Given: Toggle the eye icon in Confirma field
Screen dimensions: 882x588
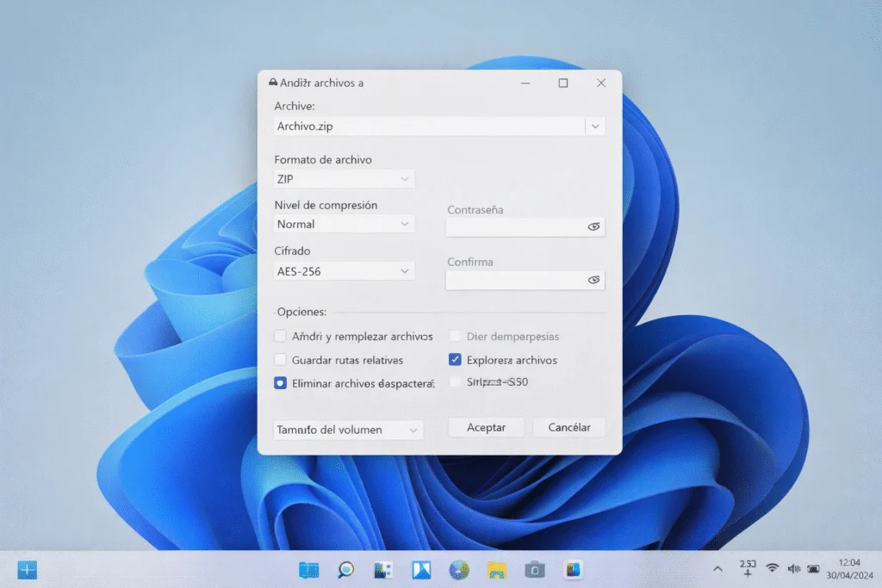Looking at the screenshot, I should click(x=593, y=280).
